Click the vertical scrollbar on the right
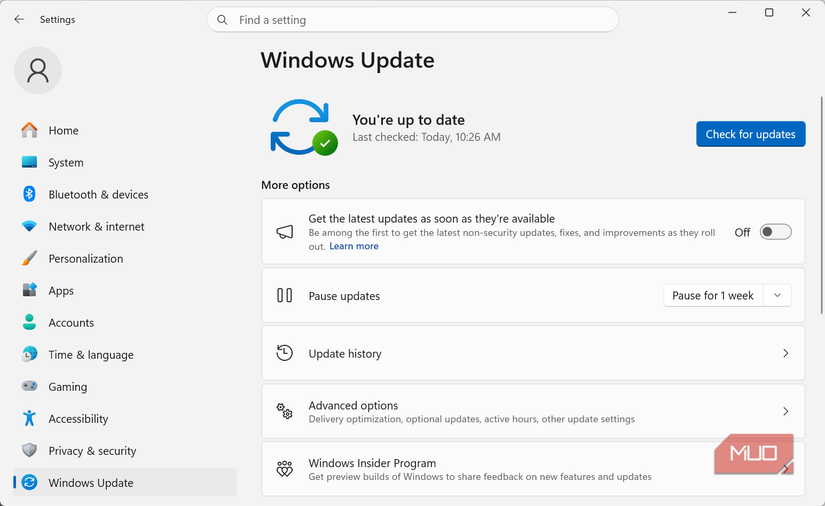 [821, 205]
